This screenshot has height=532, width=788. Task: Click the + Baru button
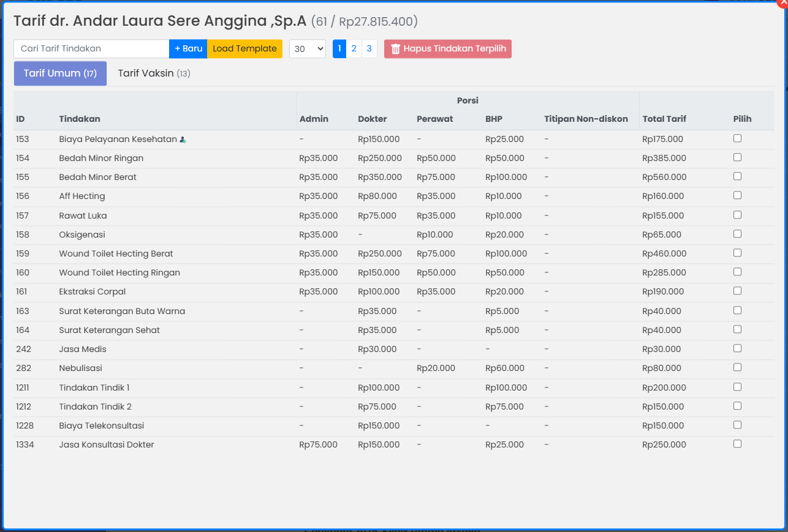(188, 49)
